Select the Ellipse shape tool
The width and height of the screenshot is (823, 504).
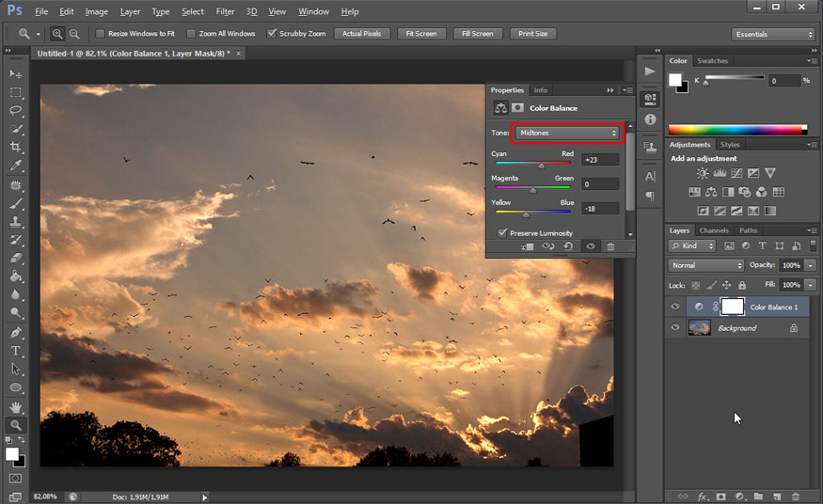click(16, 387)
